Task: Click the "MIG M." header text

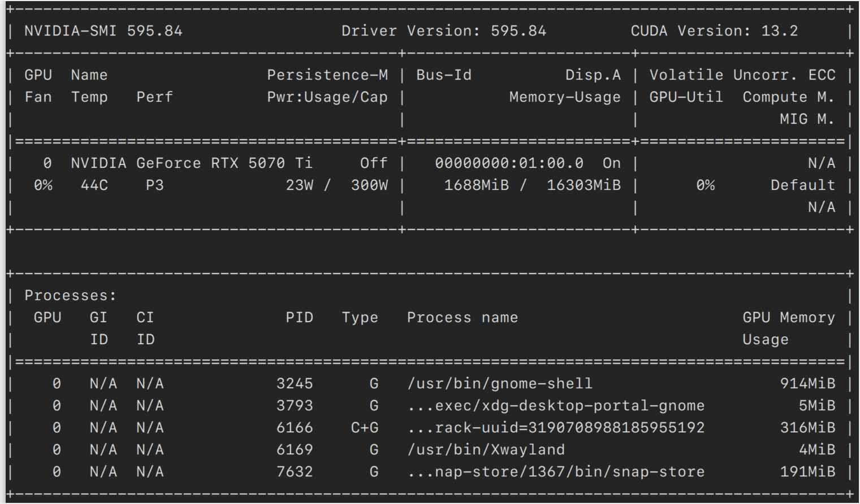Action: point(807,119)
